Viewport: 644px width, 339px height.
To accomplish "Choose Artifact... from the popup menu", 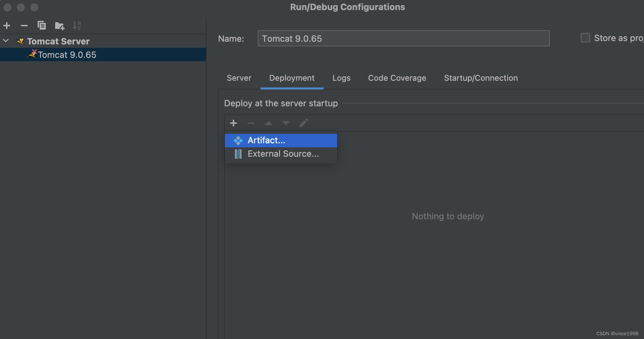I will click(281, 140).
